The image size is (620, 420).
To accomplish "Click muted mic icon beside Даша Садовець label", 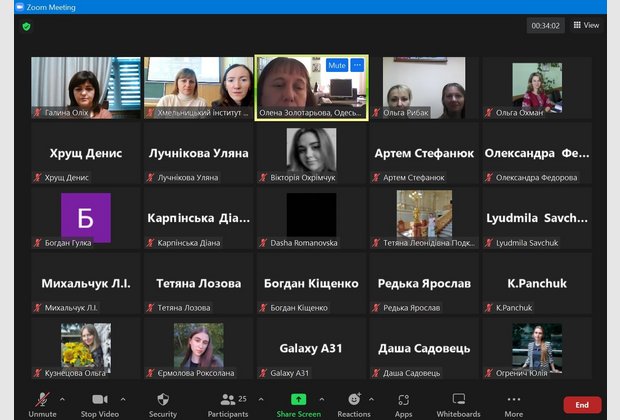I will click(x=376, y=373).
